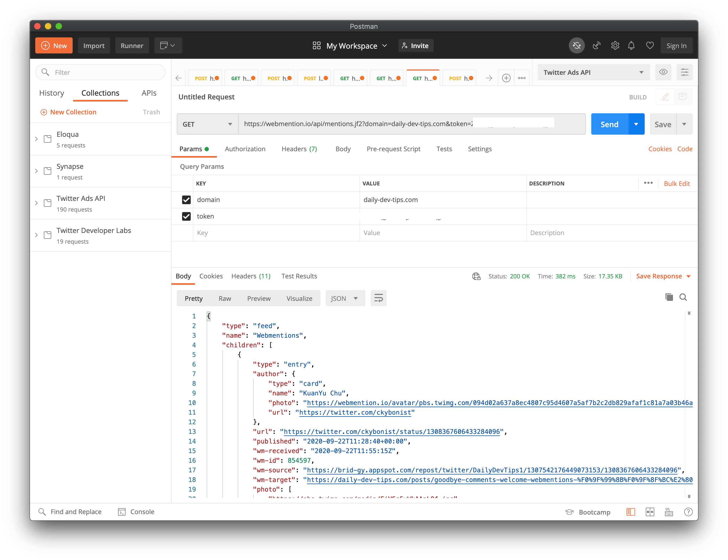Click the Bulk Edit link
Image resolution: width=728 pixels, height=560 pixels.
click(677, 183)
